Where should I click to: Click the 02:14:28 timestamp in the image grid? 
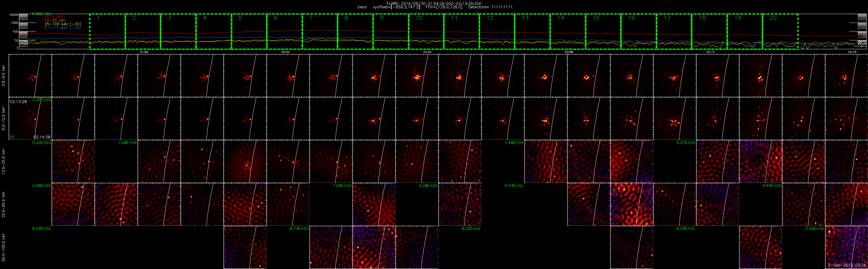(42, 137)
